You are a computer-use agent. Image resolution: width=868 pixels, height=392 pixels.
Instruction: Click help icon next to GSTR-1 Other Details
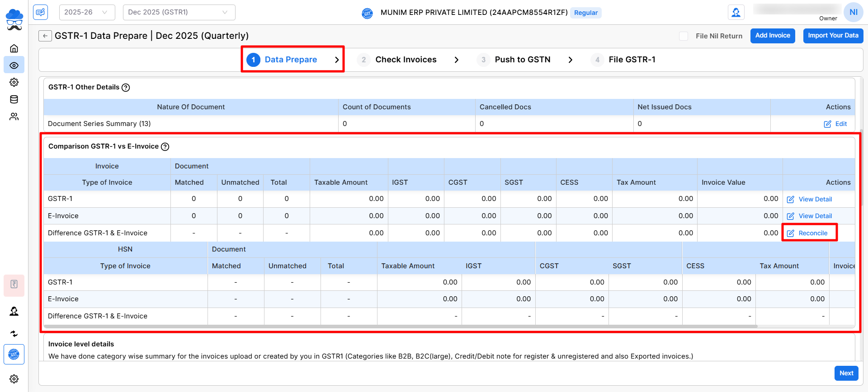[x=126, y=88]
